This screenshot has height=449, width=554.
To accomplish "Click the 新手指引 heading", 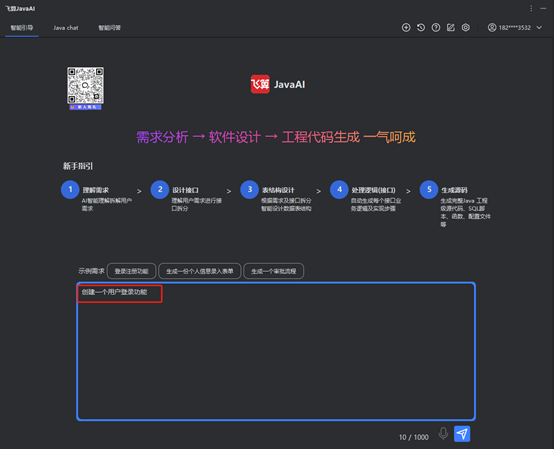I will [x=78, y=166].
